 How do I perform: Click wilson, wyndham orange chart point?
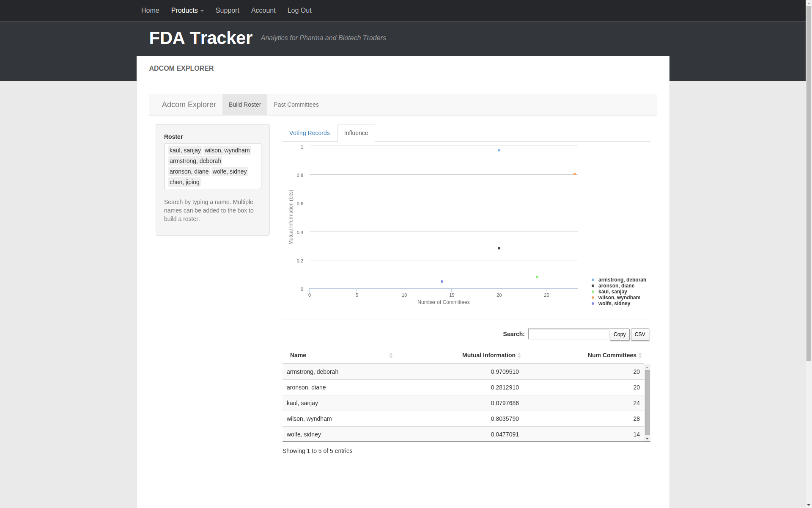coord(575,174)
